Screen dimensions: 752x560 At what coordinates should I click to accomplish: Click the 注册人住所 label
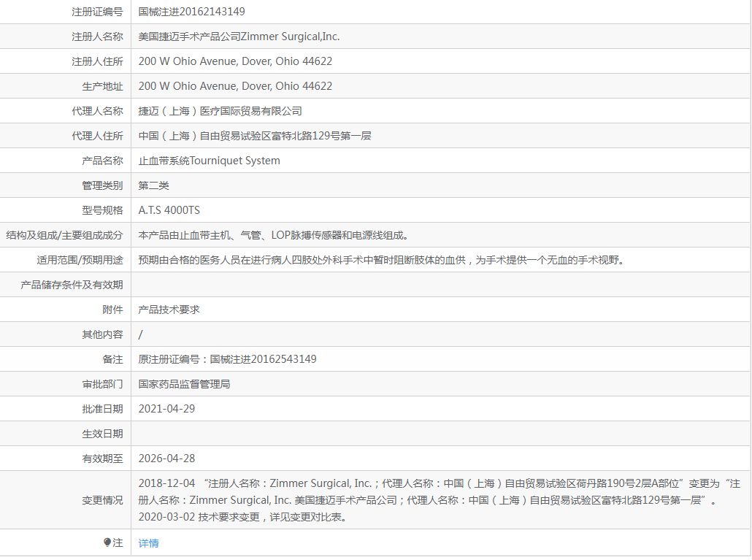coord(97,61)
